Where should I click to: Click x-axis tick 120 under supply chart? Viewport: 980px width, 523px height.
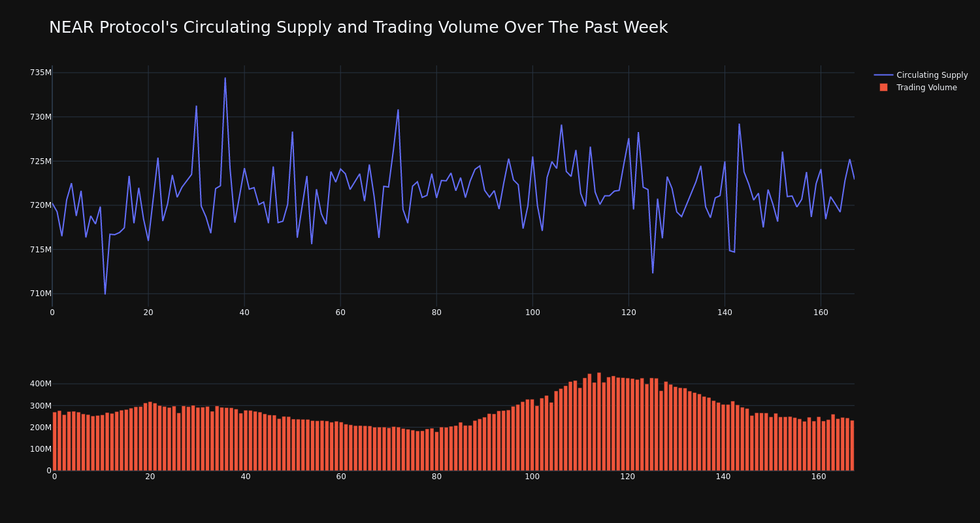coord(629,312)
